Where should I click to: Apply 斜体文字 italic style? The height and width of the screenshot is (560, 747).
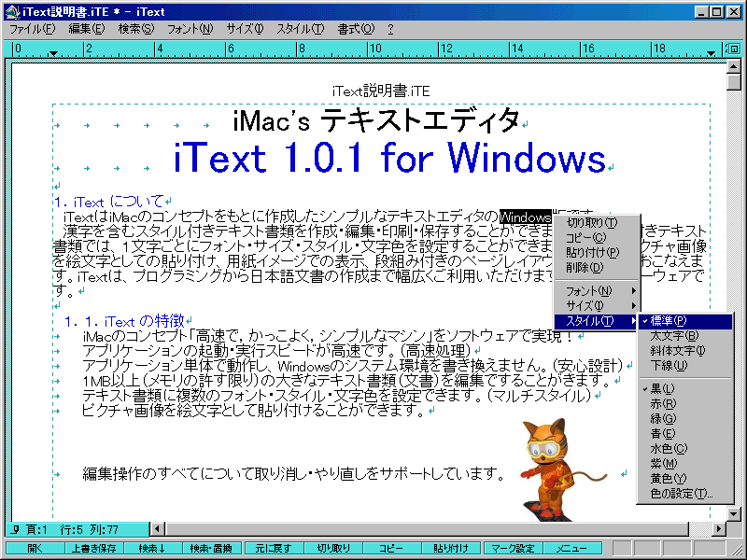[x=685, y=351]
